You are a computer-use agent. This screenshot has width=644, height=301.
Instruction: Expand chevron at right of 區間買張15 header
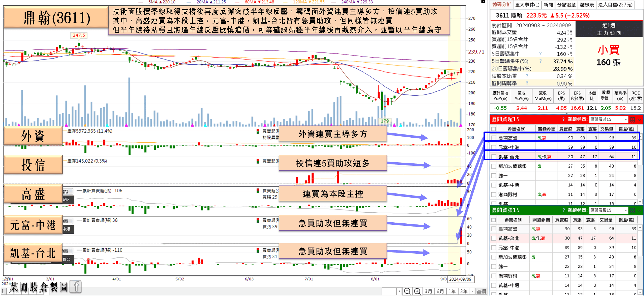pyautogui.click(x=639, y=210)
